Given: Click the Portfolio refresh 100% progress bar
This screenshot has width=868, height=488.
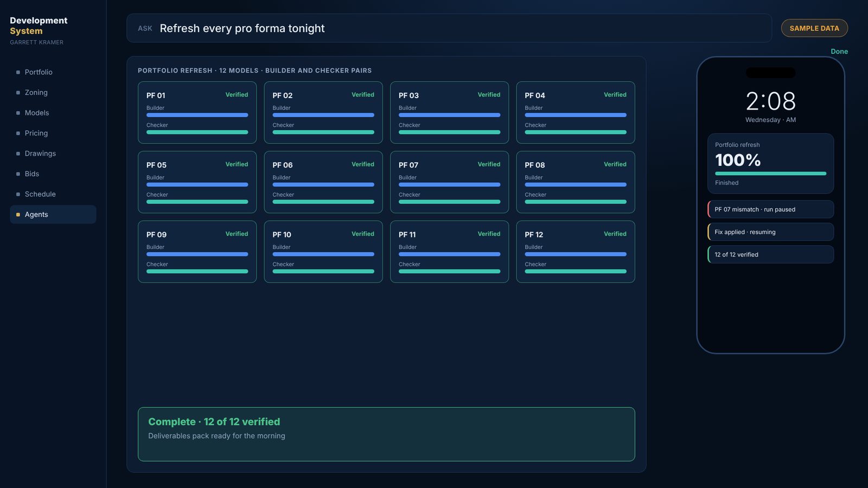Looking at the screenshot, I should point(770,174).
